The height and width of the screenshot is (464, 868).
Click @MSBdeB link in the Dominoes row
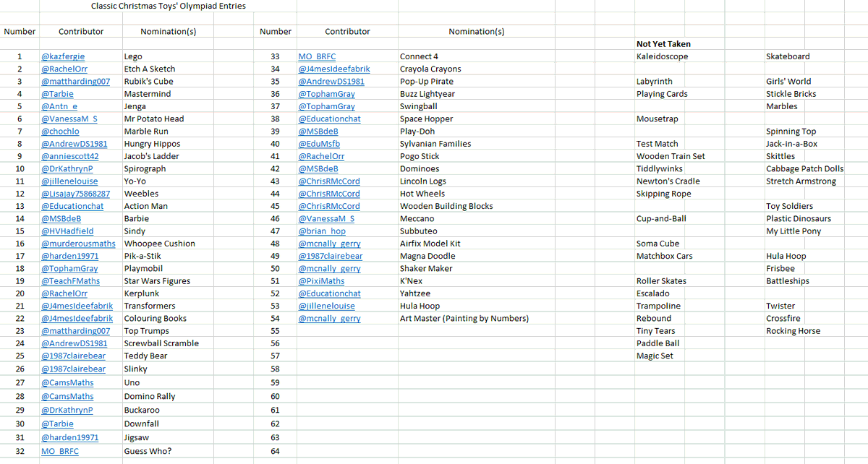(319, 168)
